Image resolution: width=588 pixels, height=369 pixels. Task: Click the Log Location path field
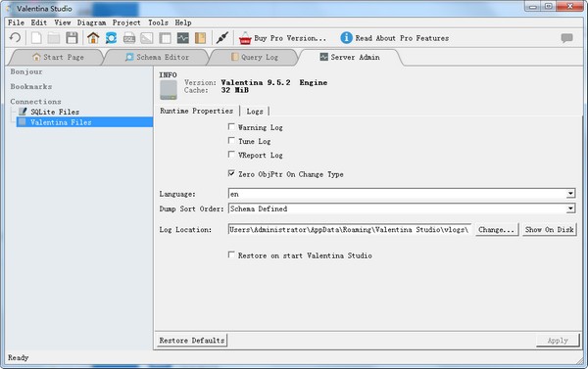(350, 230)
